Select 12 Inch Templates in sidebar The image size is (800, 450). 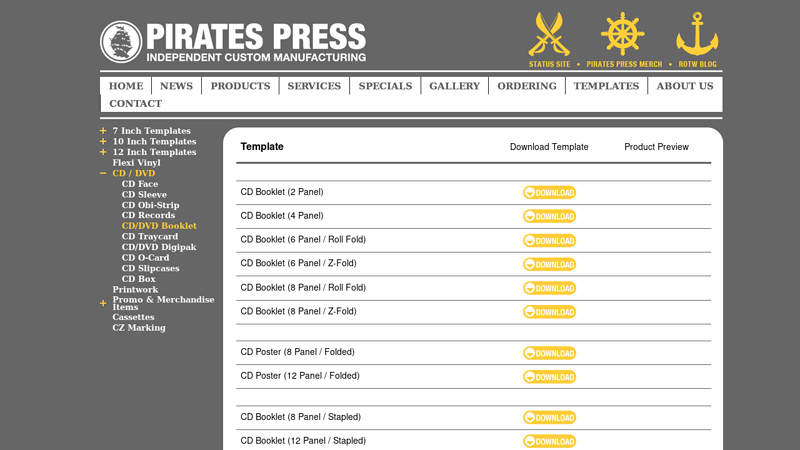[154, 152]
